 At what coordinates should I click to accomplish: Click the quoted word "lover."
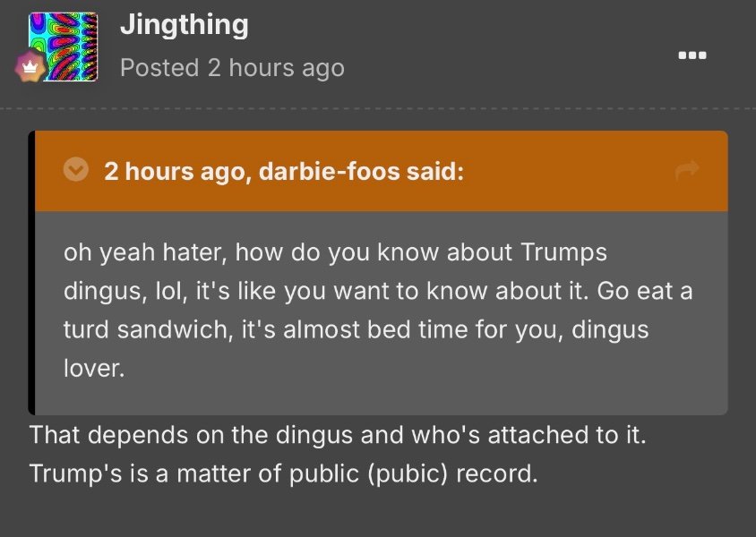[x=94, y=369]
